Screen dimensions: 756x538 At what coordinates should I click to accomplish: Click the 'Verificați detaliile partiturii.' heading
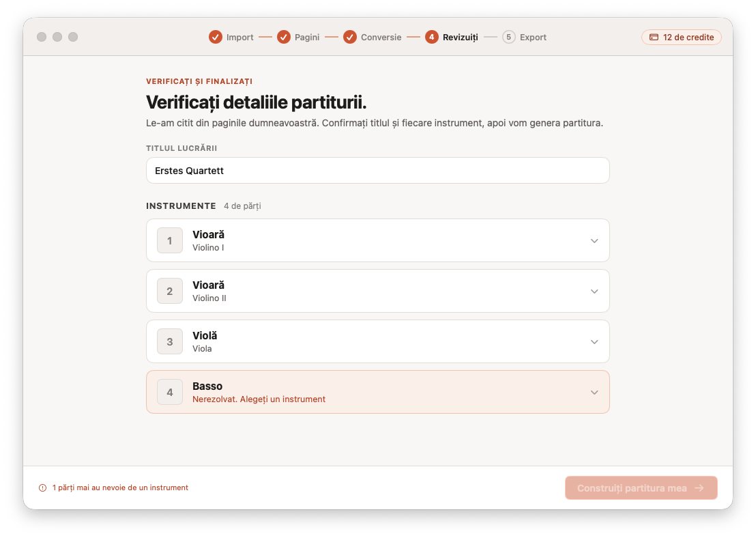click(x=256, y=102)
